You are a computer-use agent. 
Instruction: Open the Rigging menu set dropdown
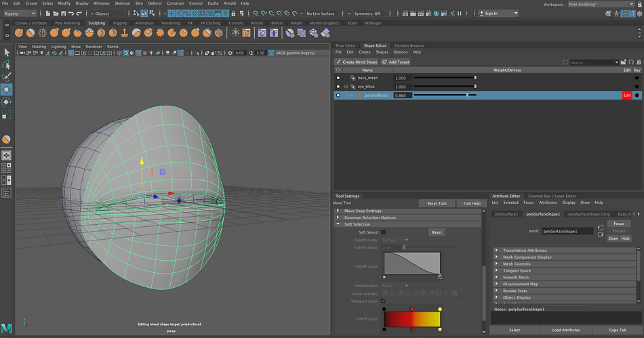[x=20, y=14]
